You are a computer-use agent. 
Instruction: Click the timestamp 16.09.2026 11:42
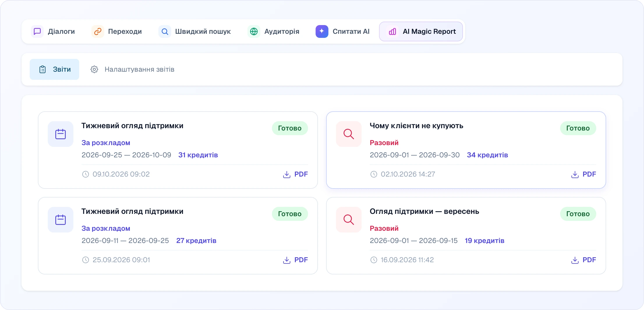[x=407, y=260]
